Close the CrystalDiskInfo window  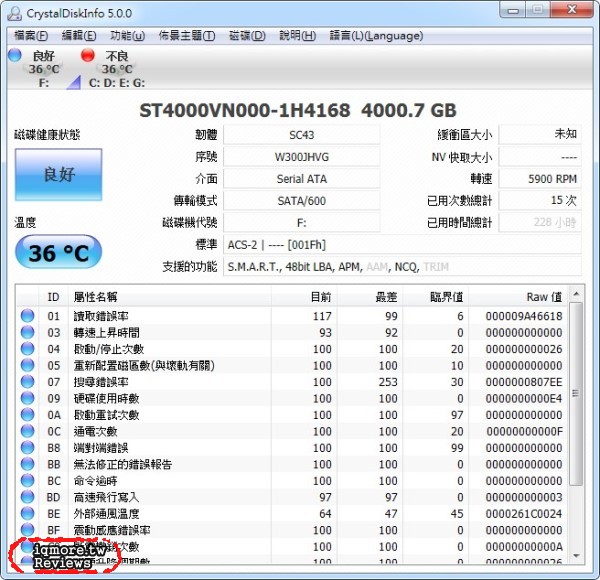[572, 10]
